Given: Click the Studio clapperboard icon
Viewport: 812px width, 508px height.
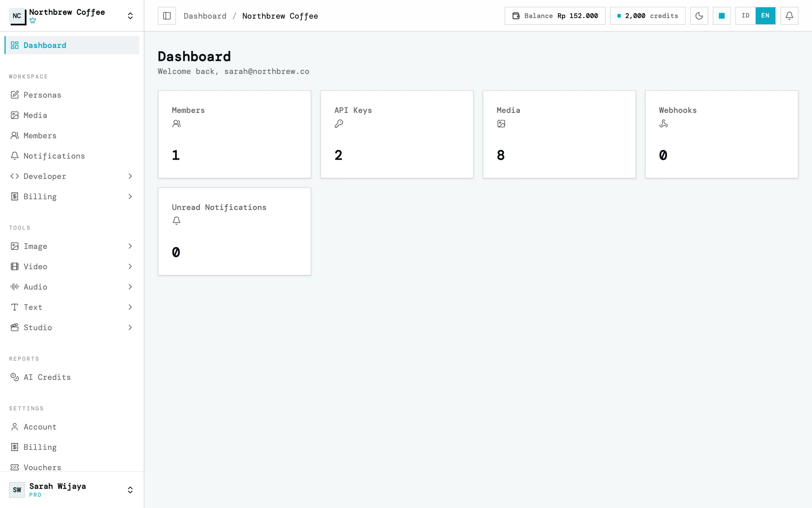Looking at the screenshot, I should click(x=14, y=327).
